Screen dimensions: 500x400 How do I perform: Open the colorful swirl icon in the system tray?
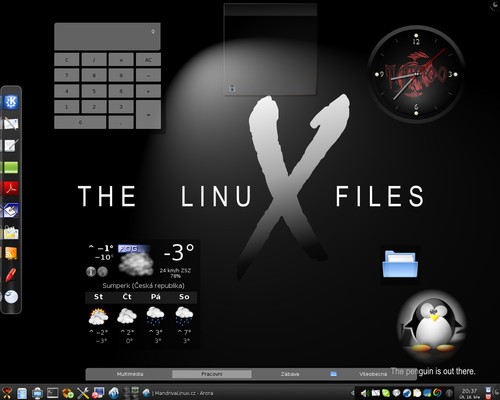438,393
